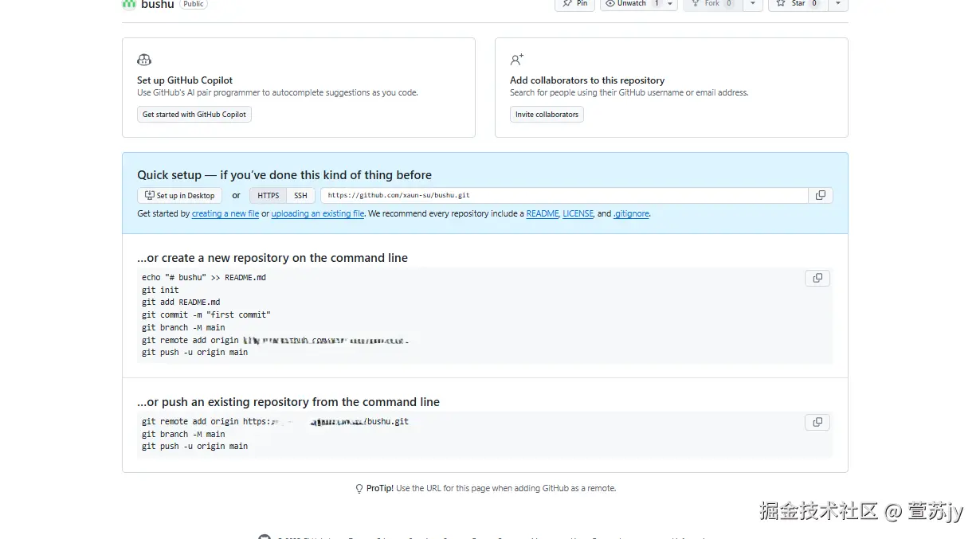Click 'Add collaborators to this repository' heading

coord(587,80)
